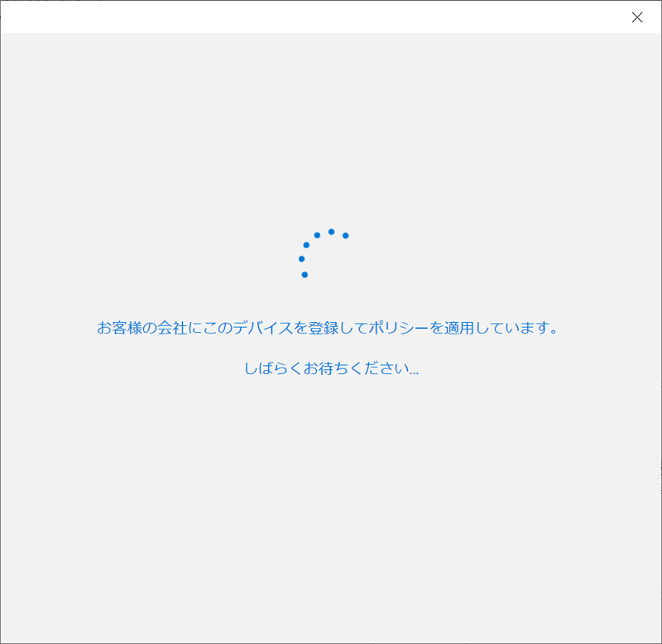Click the center of the loading animation
This screenshot has height=644, width=662.
click(x=321, y=252)
